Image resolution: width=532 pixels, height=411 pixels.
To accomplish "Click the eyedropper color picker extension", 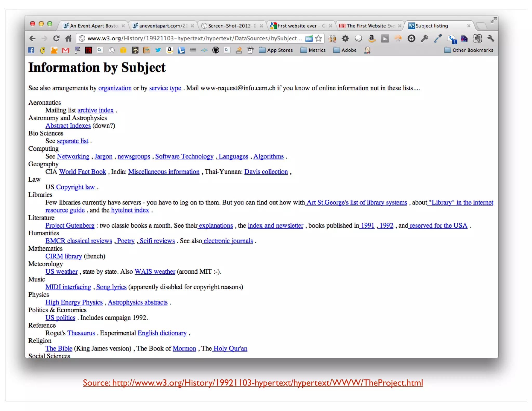I will coord(438,38).
